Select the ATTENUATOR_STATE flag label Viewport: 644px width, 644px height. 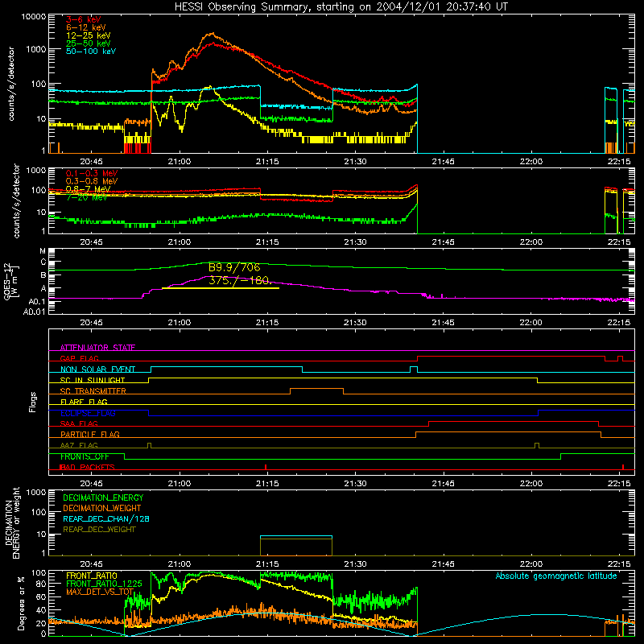(97, 348)
